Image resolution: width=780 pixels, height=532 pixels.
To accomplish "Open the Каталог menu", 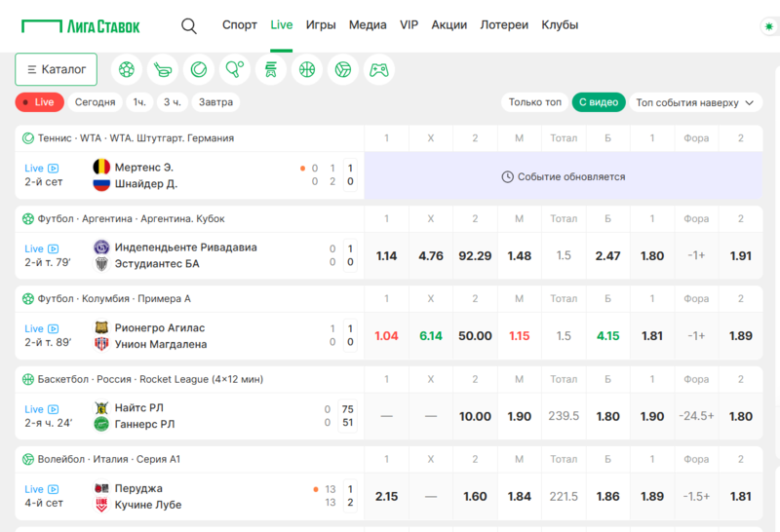I will click(x=56, y=70).
